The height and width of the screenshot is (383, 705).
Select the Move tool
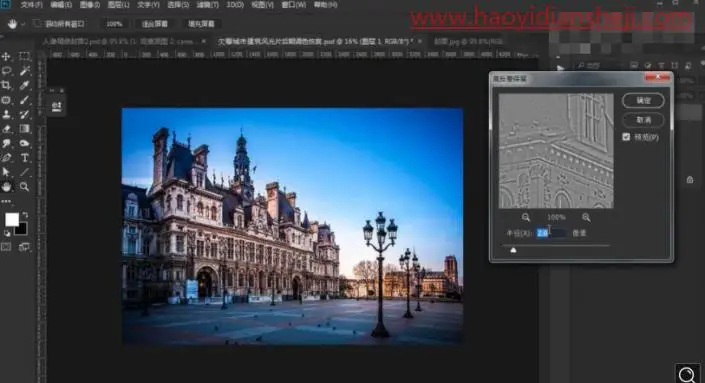point(6,56)
